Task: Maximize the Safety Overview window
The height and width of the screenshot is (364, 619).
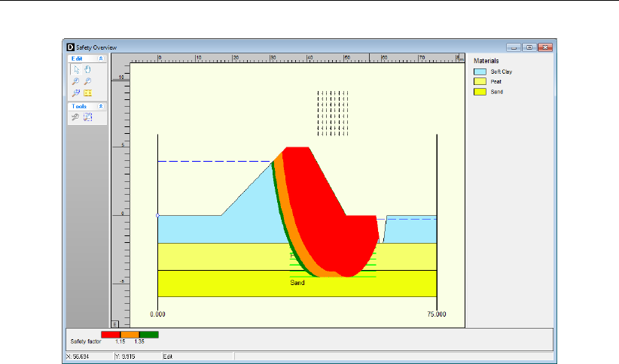Action: (529, 47)
